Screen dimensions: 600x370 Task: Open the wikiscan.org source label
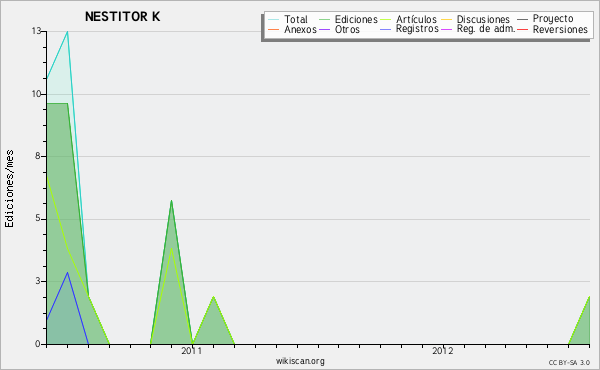pyautogui.click(x=300, y=361)
